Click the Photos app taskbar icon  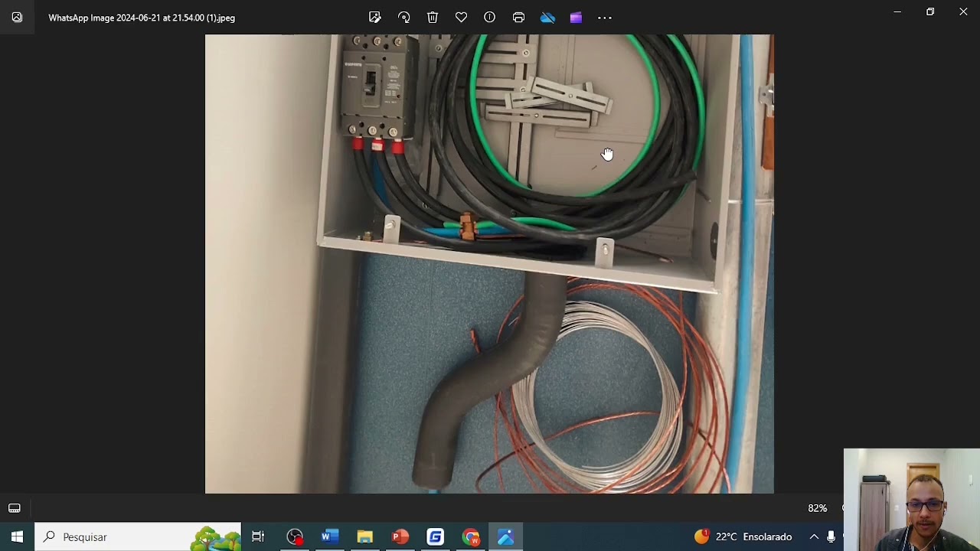pos(506,536)
